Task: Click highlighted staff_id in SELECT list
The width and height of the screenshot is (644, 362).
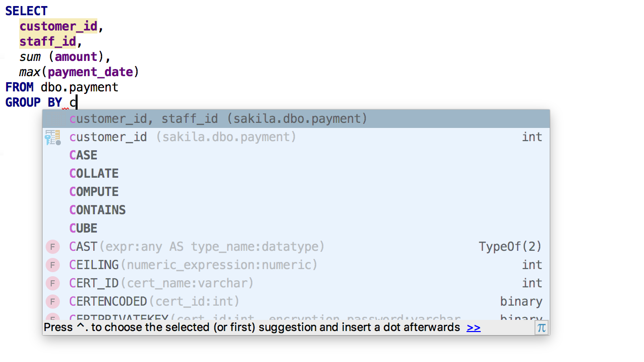Action: click(x=48, y=42)
